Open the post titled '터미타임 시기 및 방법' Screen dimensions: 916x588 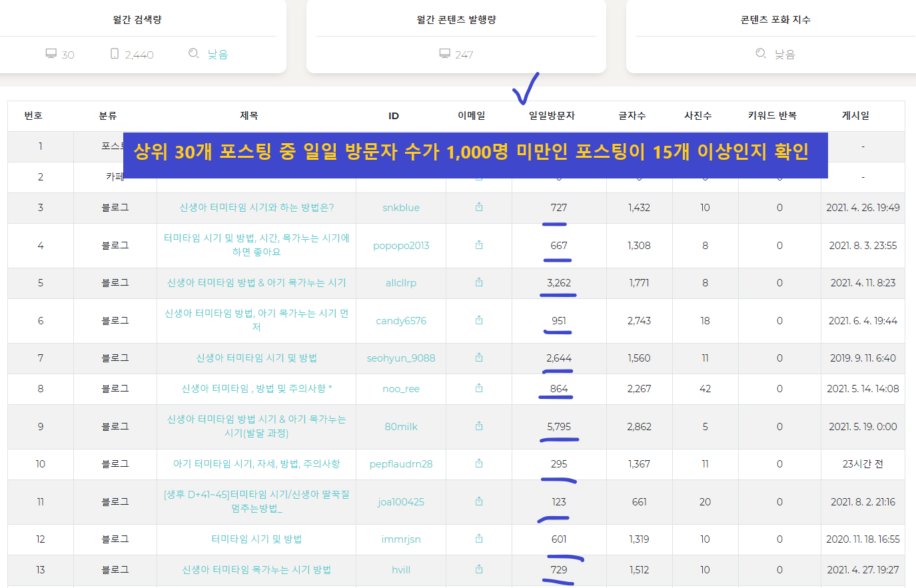click(256, 539)
